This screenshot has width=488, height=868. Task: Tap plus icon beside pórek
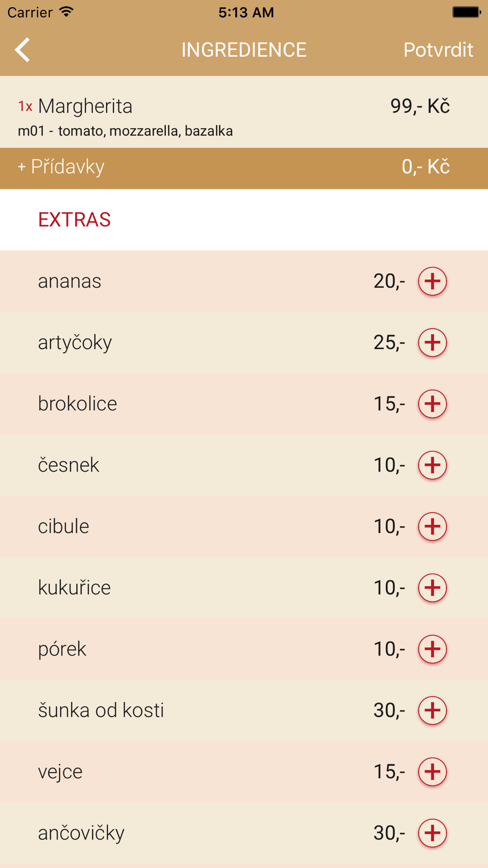(x=432, y=649)
